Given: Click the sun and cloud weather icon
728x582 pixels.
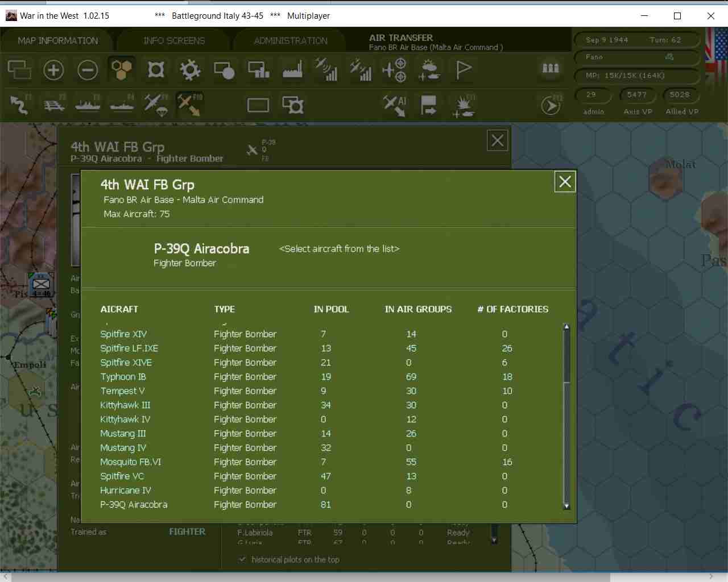Looking at the screenshot, I should pyautogui.click(x=429, y=70).
